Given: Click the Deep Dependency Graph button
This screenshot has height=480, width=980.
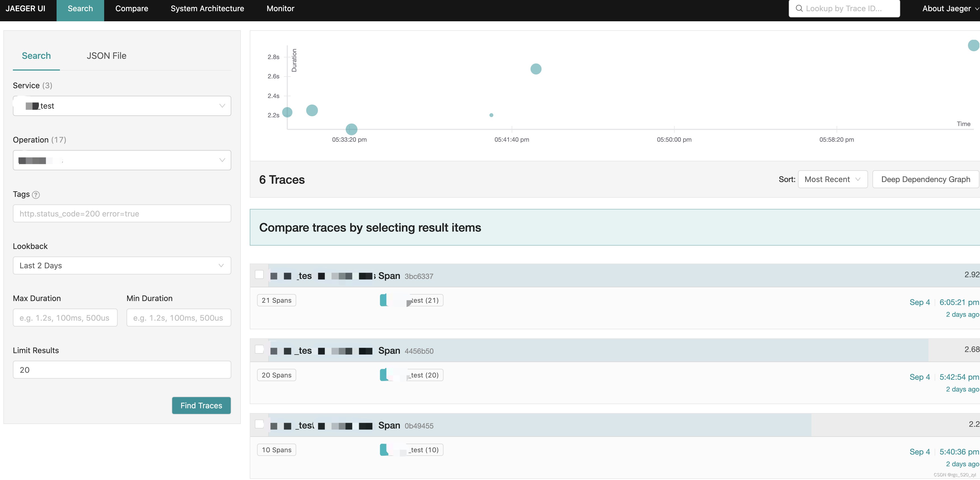Looking at the screenshot, I should click(925, 179).
